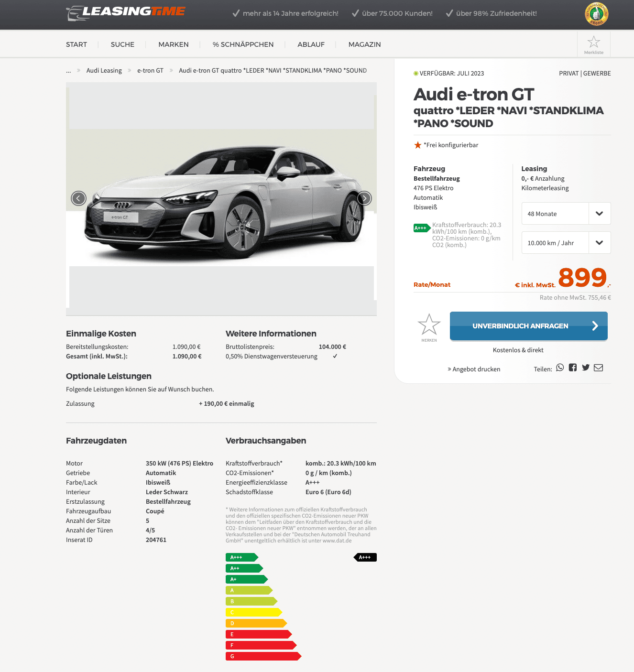Click the Kostenlos & direkt text
The width and height of the screenshot is (634, 672).
pos(518,350)
